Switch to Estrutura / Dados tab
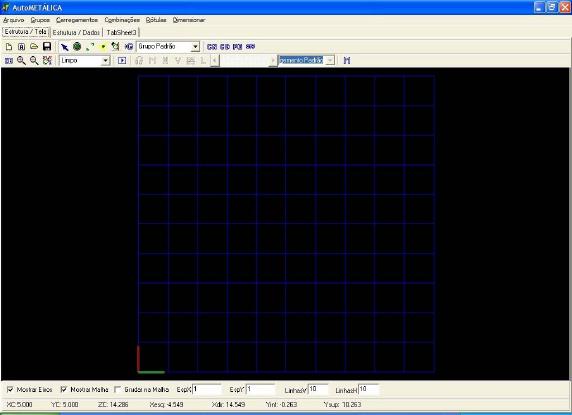This screenshot has height=415, width=572. tap(76, 32)
